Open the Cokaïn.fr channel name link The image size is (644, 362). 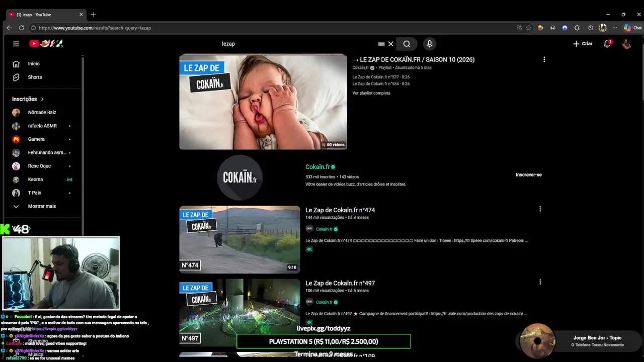point(317,167)
